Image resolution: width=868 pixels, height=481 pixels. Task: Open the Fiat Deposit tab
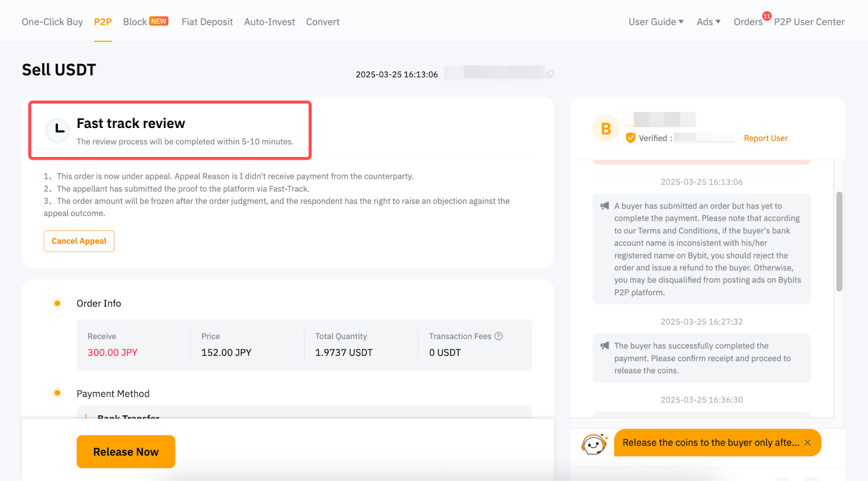pos(207,22)
